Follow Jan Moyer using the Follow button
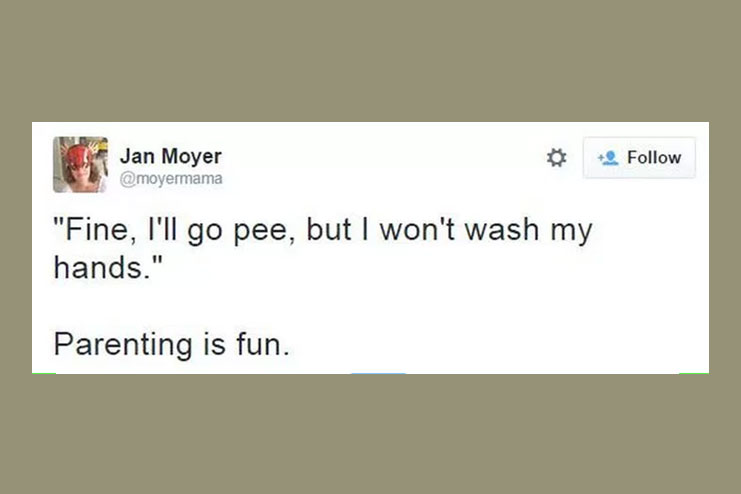The image size is (741, 494). click(x=639, y=157)
